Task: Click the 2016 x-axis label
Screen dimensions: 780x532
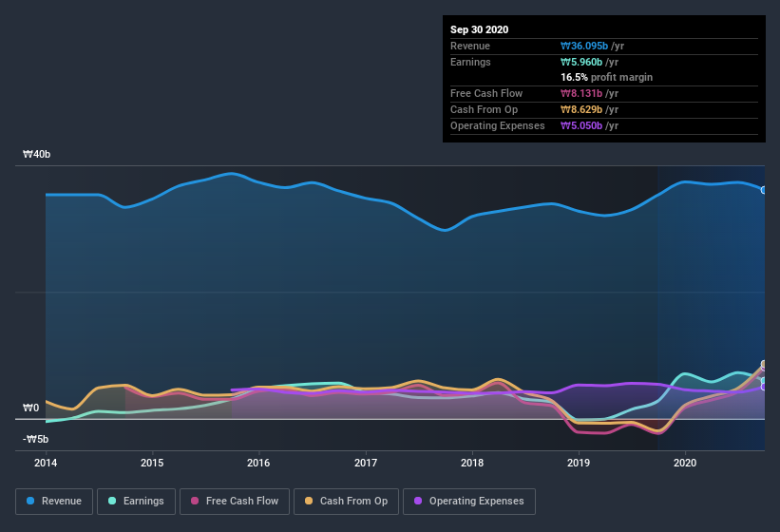Action: pyautogui.click(x=258, y=463)
